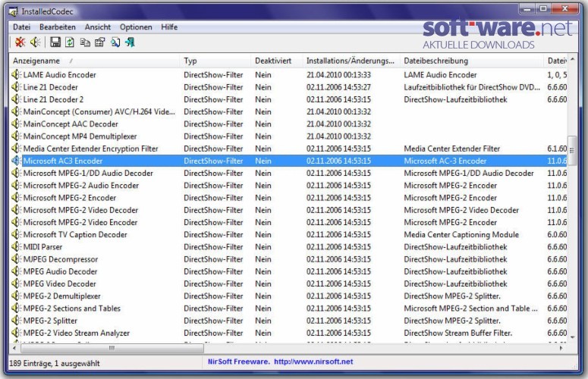Open the Hilfe menu
The width and height of the screenshot is (588, 379).
pos(169,27)
